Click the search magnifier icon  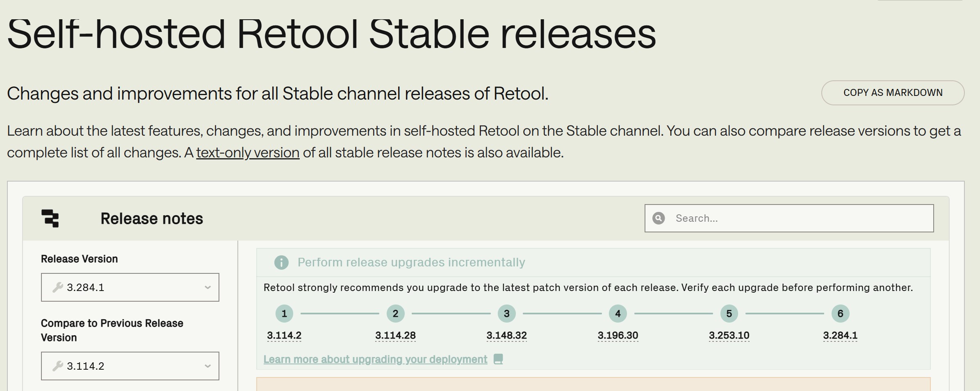click(659, 218)
